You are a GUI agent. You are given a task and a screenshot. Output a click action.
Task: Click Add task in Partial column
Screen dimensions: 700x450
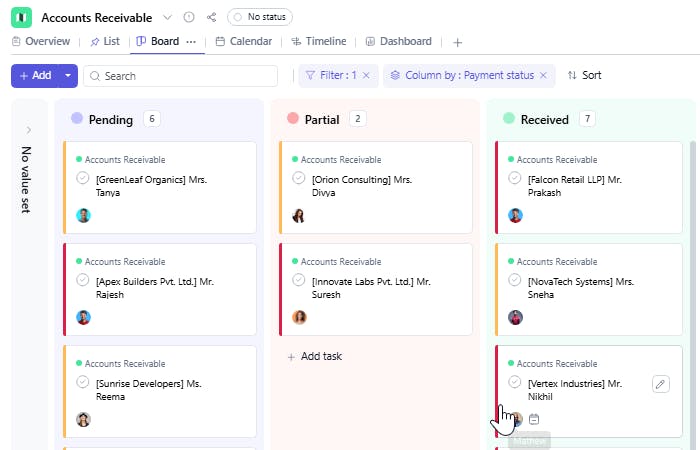click(x=315, y=356)
